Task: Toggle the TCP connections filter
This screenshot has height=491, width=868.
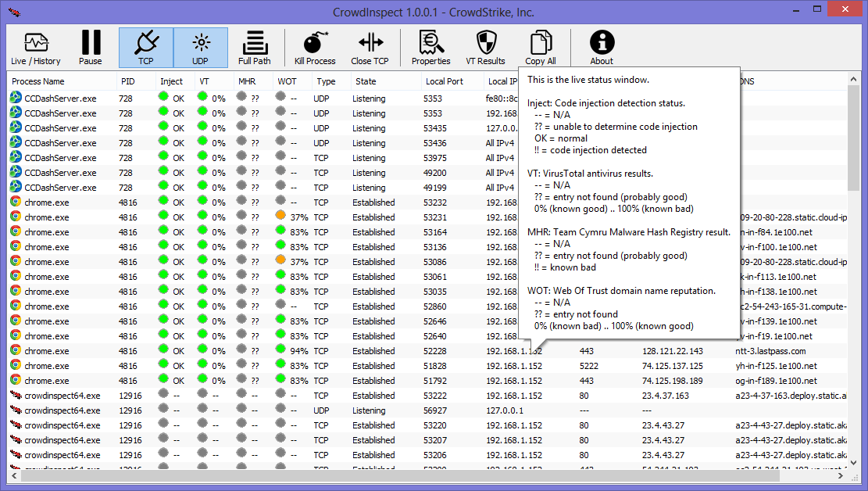Action: pos(146,48)
